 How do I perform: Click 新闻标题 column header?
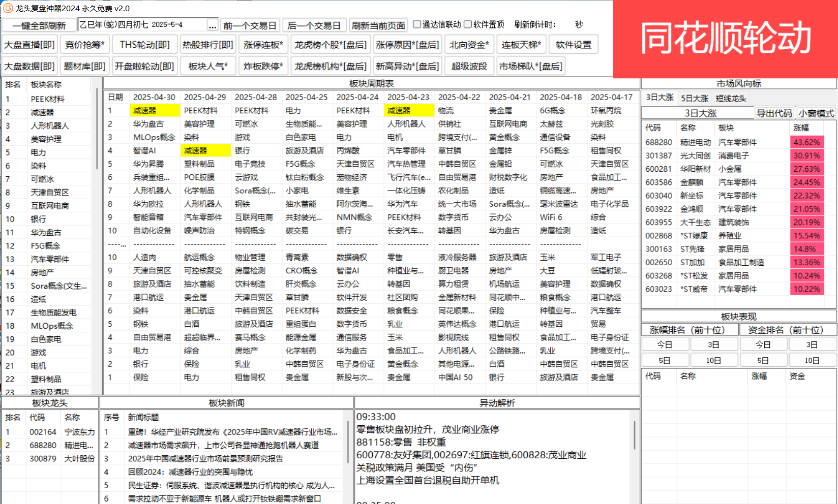143,417
